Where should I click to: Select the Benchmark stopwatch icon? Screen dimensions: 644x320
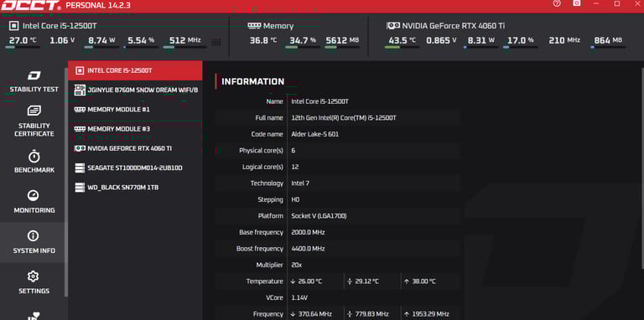[34, 157]
